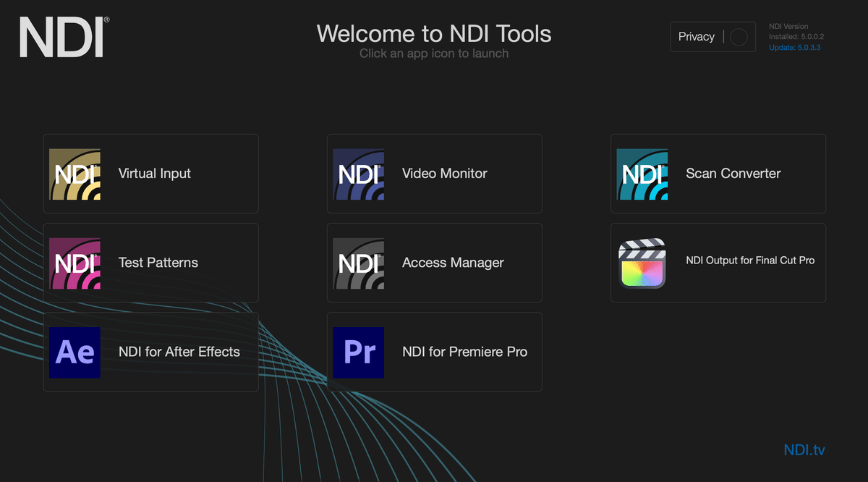Visit the NDI.tv website link
This screenshot has height=482, width=868.
pos(804,450)
